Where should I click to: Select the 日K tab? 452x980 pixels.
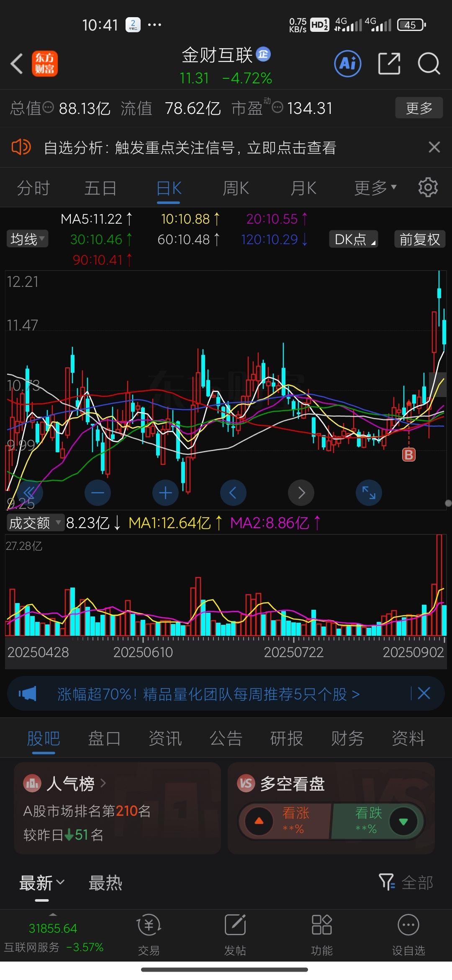click(169, 188)
